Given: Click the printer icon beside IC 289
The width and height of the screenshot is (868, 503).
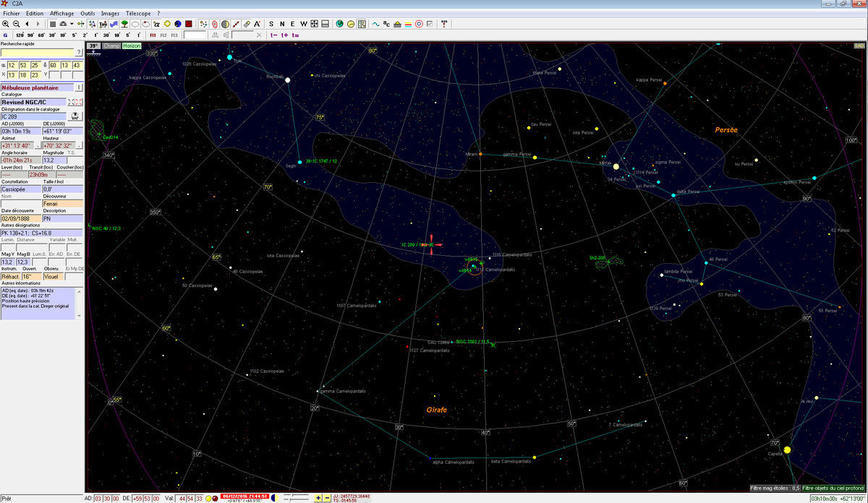Looking at the screenshot, I should click(x=75, y=116).
